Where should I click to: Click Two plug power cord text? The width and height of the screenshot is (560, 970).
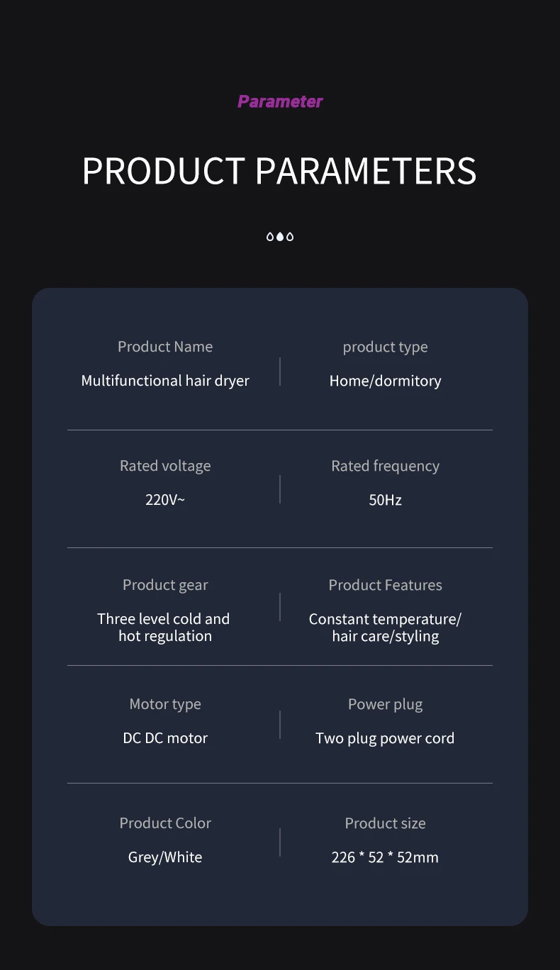385,738
